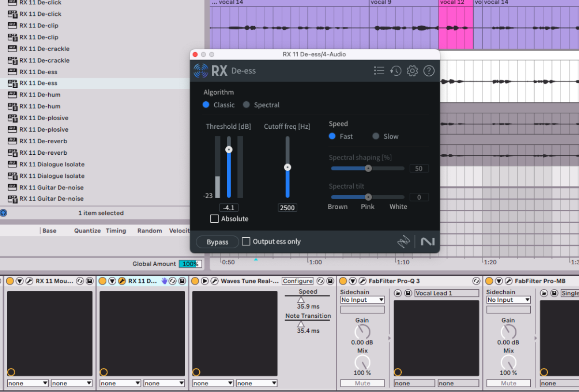Image resolution: width=579 pixels, height=392 pixels.
Task: Toggle the RX 11 Mou... device activator
Action: pyautogui.click(x=10, y=281)
